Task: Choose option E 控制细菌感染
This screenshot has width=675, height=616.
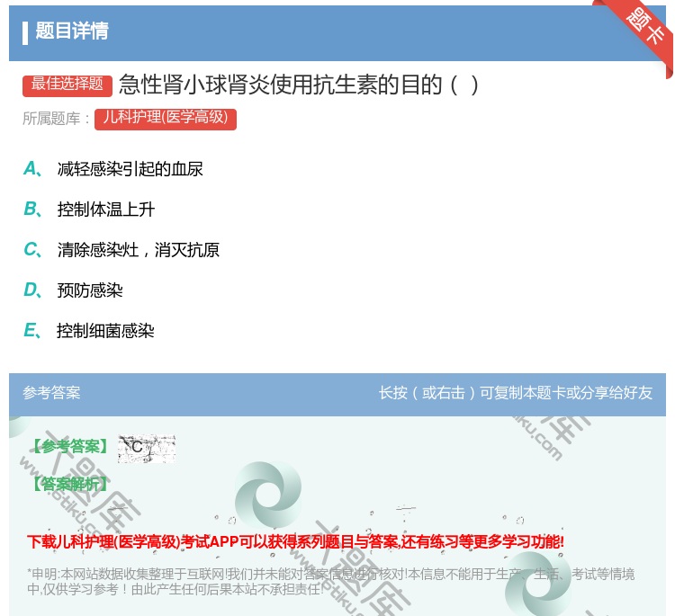Action: click(x=89, y=331)
